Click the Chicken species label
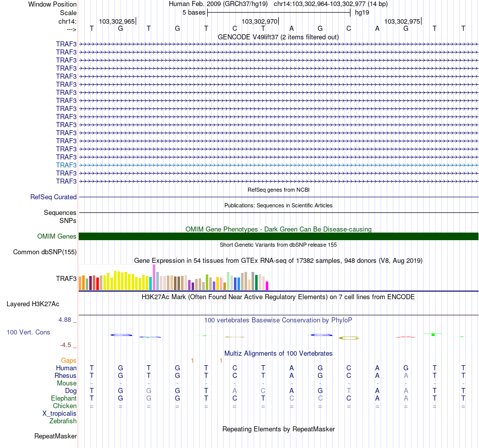This screenshot has height=448, width=479. coord(65,406)
